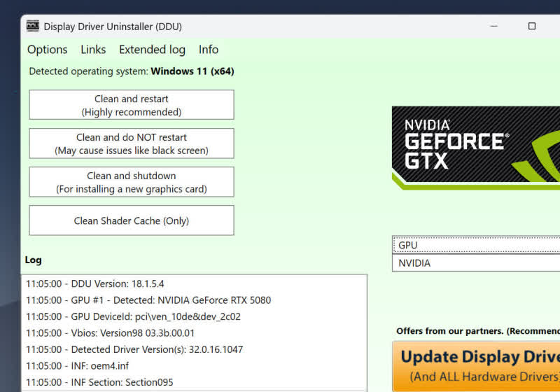Viewport: 560px width, 392px height.
Task: Open the GPU device type dropdown
Action: (x=476, y=245)
